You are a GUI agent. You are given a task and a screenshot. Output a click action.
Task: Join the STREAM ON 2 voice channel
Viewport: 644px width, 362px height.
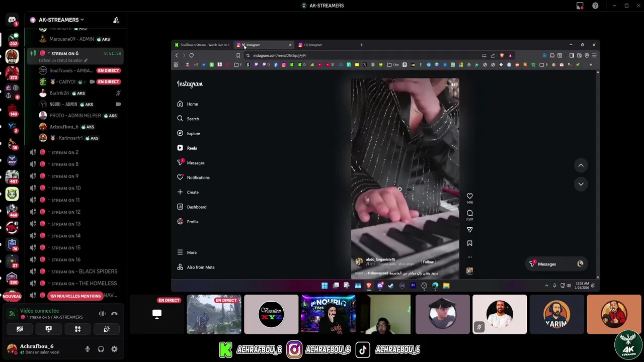pyautogui.click(x=74, y=152)
